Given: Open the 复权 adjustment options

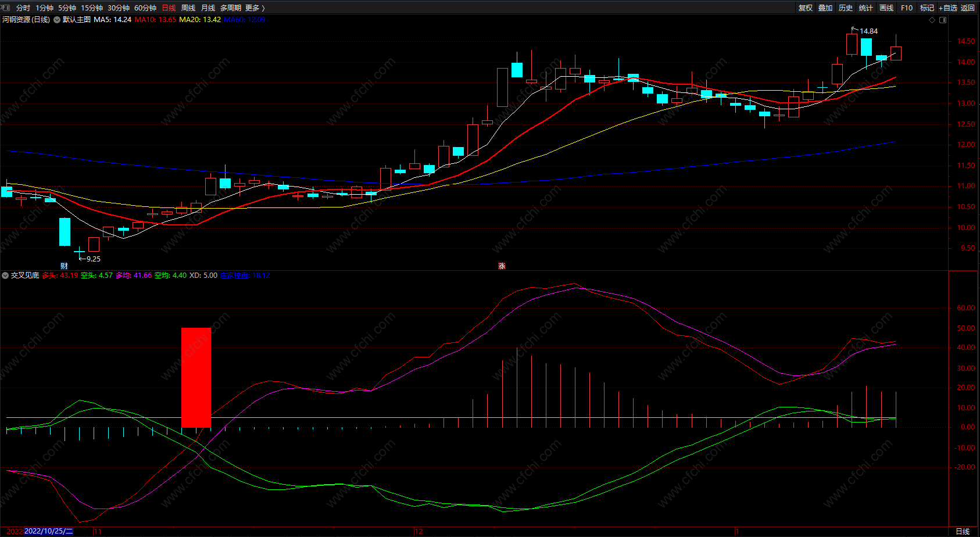Looking at the screenshot, I should coord(806,8).
